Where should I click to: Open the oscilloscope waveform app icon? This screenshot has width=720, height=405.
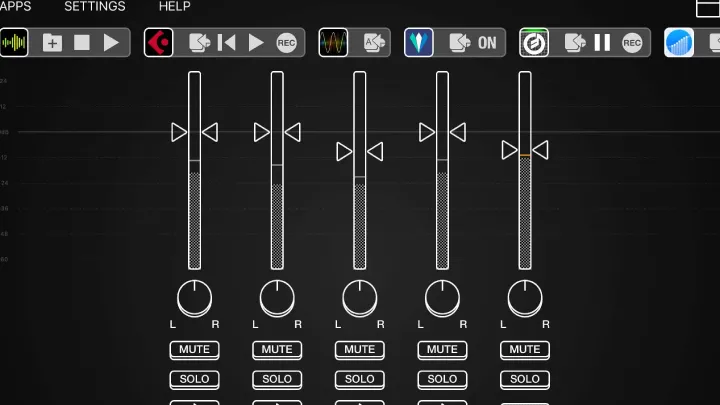coord(333,43)
